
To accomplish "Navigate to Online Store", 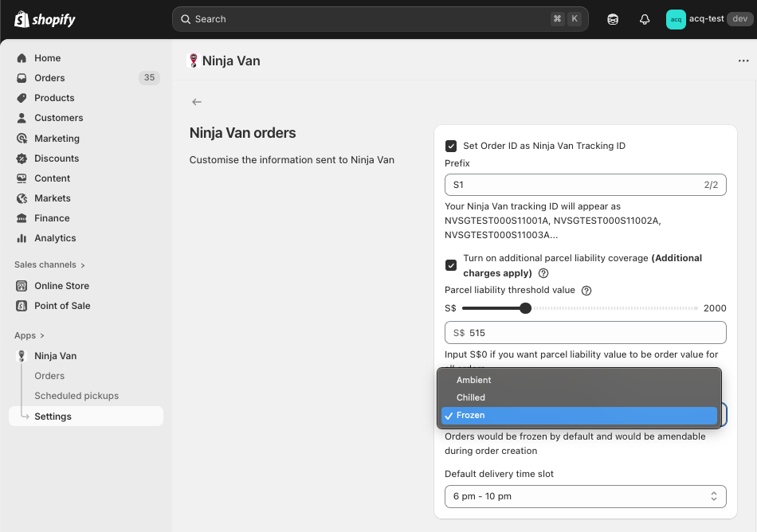I will 61,286.
